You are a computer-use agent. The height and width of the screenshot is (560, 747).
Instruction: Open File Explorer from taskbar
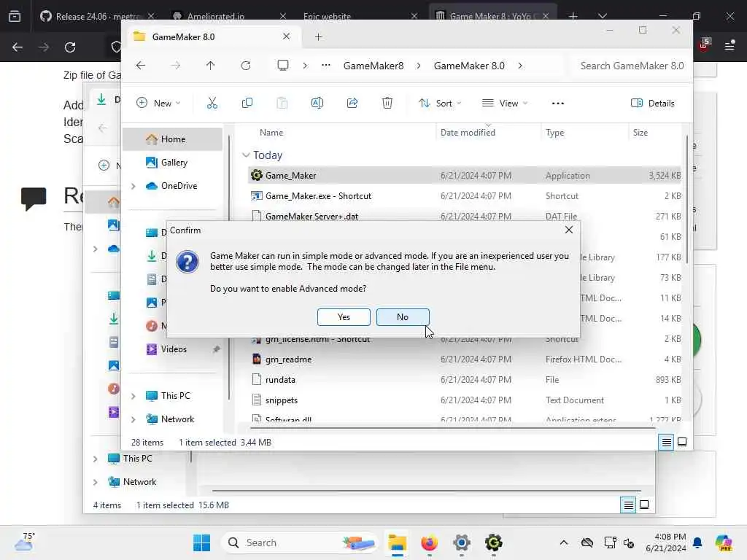click(x=397, y=542)
